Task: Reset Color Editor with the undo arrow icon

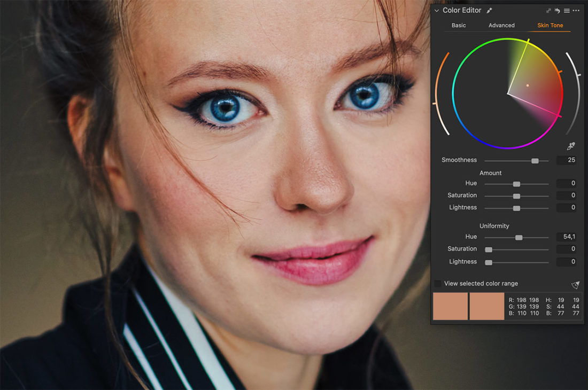Action: point(558,11)
